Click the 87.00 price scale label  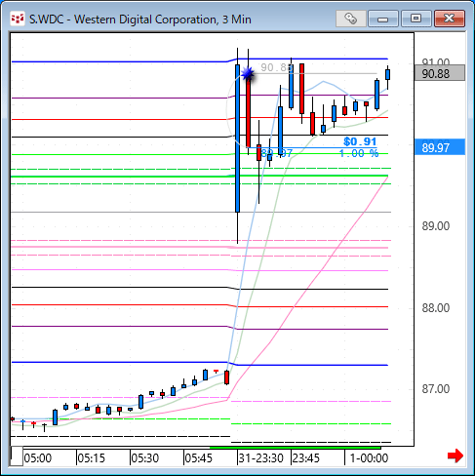tap(436, 389)
